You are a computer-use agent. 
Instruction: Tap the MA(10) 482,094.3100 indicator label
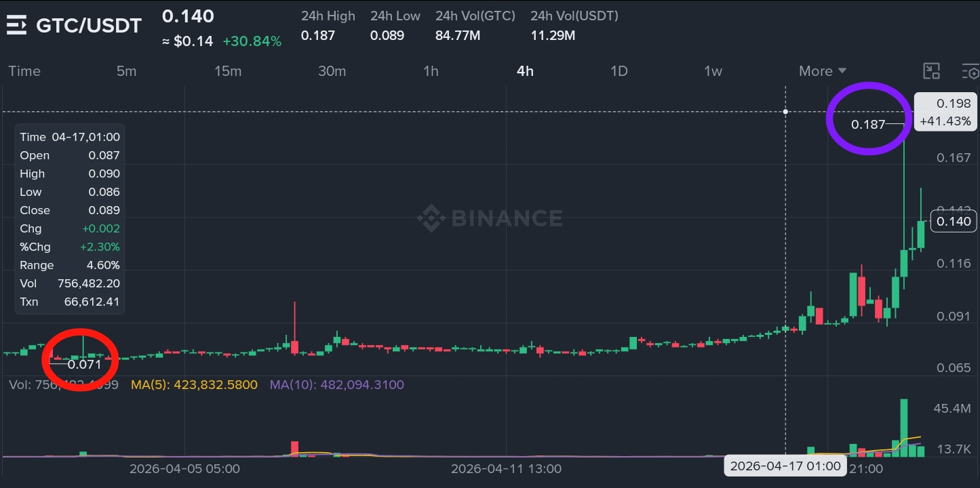[x=337, y=385]
